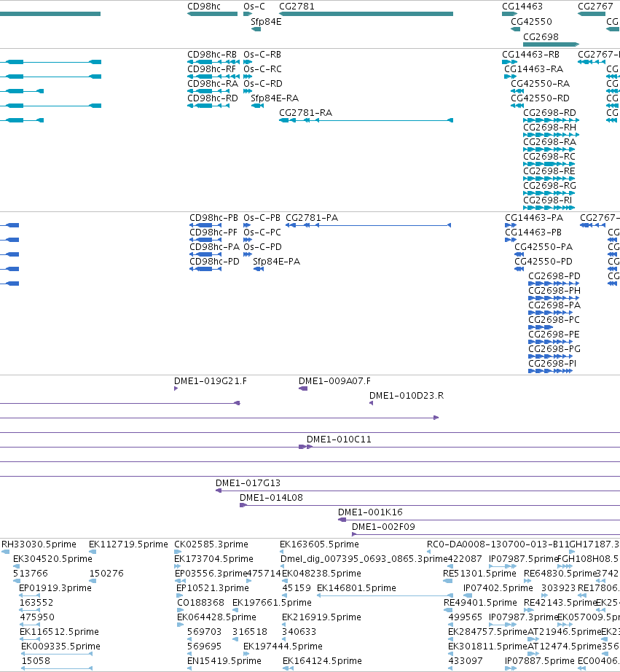Select the Os-C-PB protein label

click(262, 218)
